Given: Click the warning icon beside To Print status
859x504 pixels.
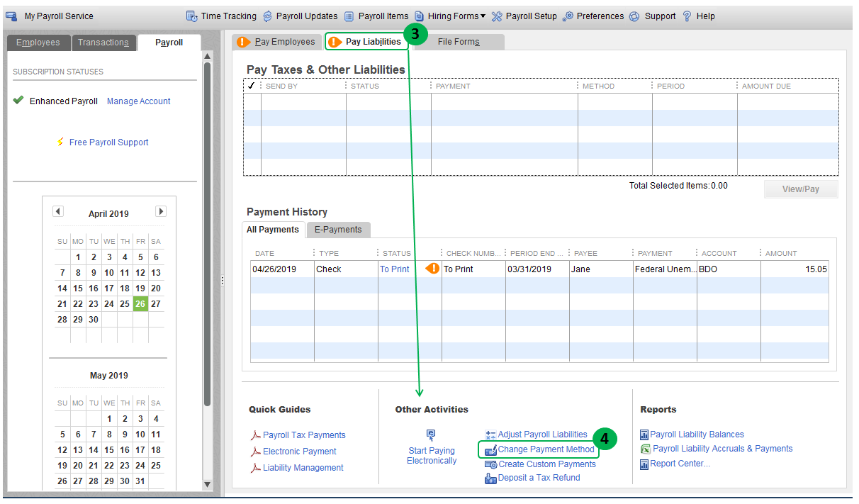Looking at the screenshot, I should 431,269.
